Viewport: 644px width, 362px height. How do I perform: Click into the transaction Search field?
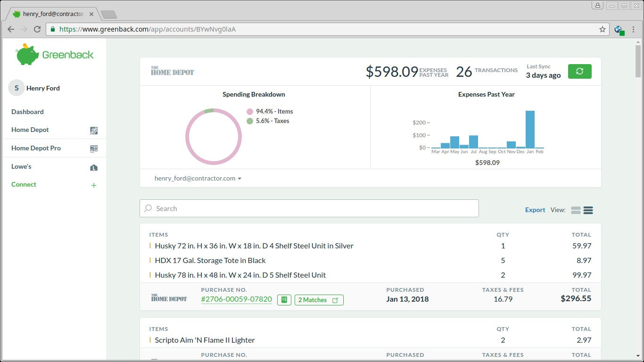pyautogui.click(x=309, y=208)
